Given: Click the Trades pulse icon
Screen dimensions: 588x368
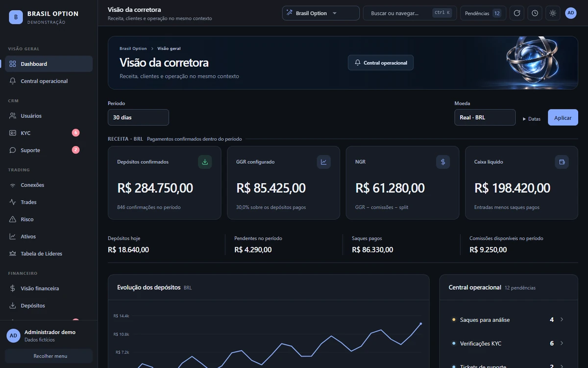Looking at the screenshot, I should pos(13,202).
